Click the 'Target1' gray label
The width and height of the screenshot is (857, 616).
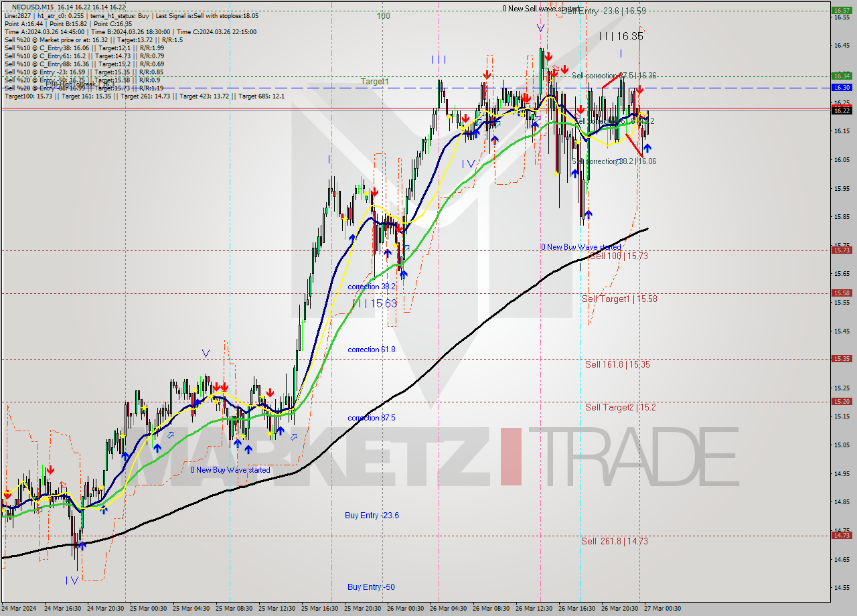point(375,82)
